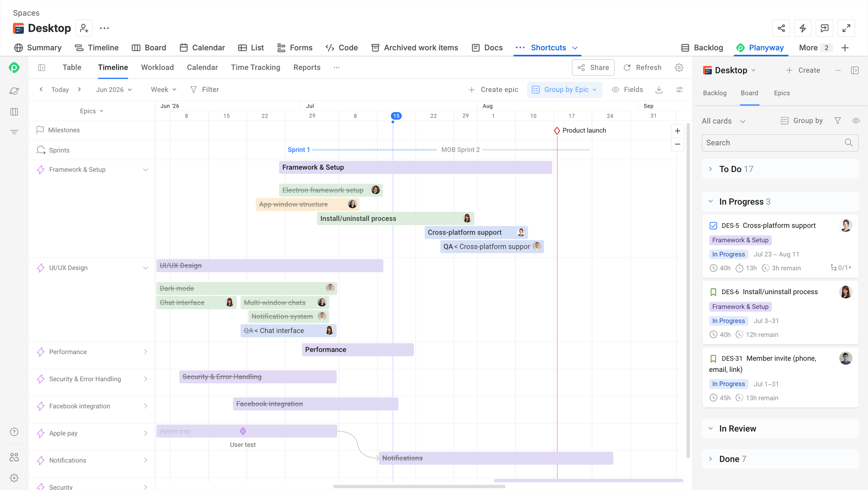The height and width of the screenshot is (490, 868).
Task: Open timeline display settings sliders icon
Action: click(679, 90)
